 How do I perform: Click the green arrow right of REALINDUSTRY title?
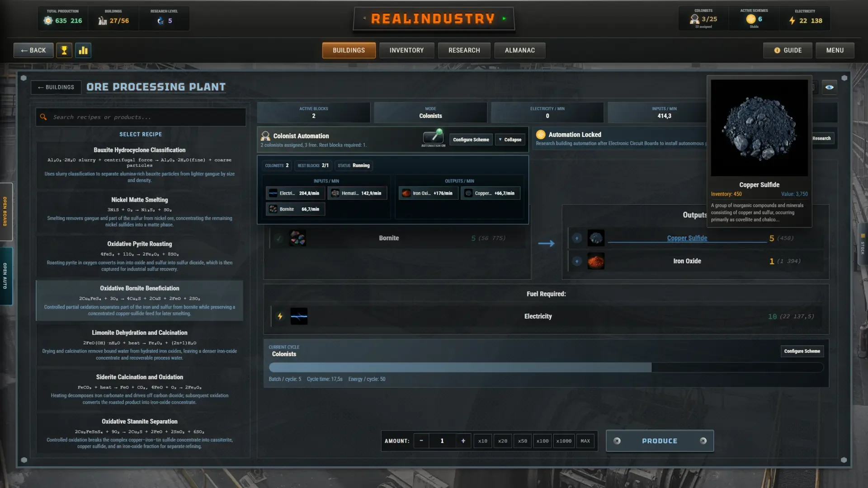point(504,19)
